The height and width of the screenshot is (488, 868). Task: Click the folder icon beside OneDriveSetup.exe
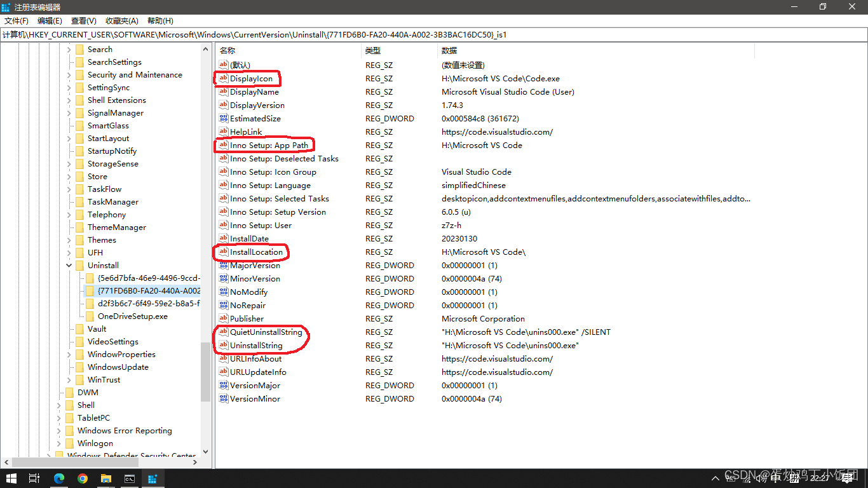point(90,316)
